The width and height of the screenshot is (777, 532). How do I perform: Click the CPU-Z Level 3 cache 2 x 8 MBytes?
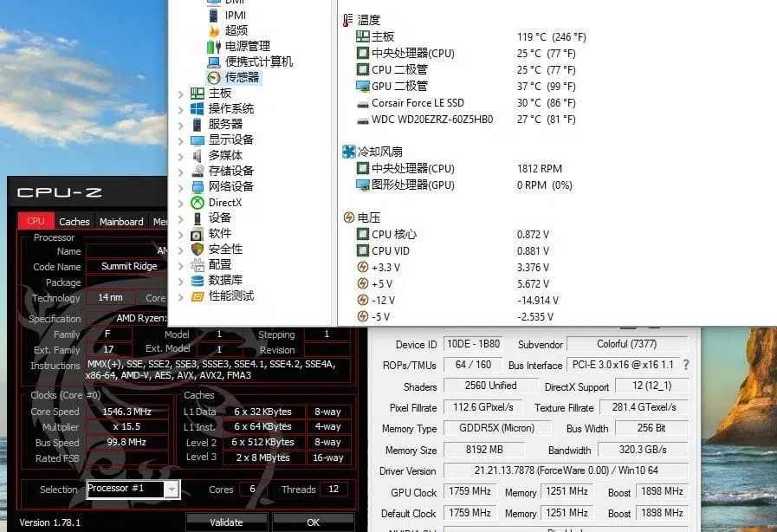point(262,457)
